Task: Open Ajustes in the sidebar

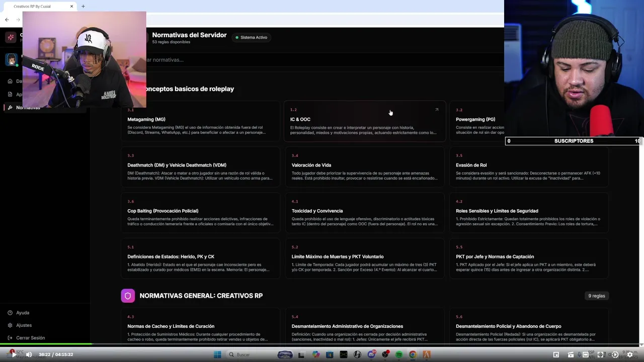Action: (24, 325)
